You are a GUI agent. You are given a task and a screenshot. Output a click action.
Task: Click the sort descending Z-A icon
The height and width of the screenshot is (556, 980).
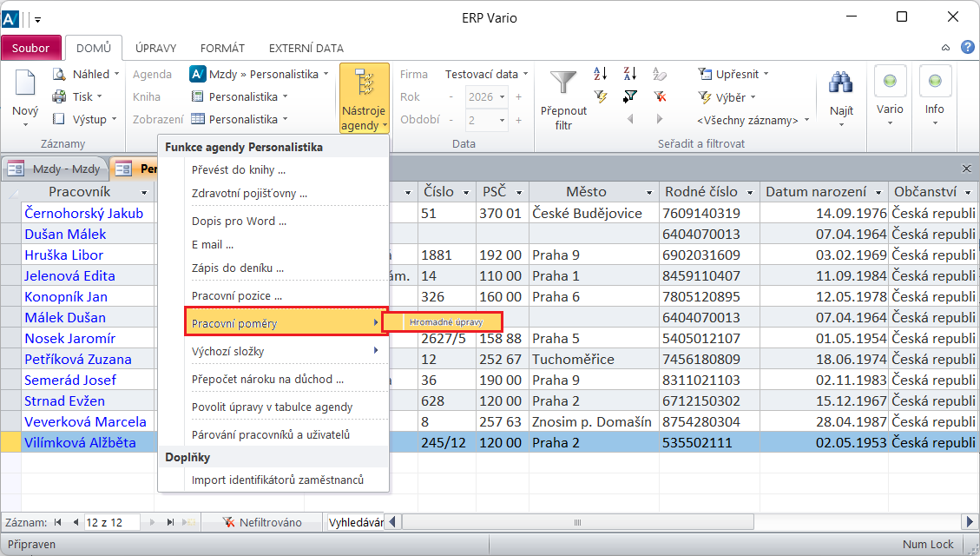[630, 75]
